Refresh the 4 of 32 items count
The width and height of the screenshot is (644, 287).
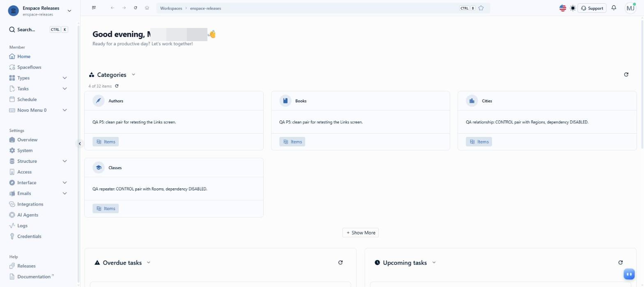pyautogui.click(x=117, y=86)
